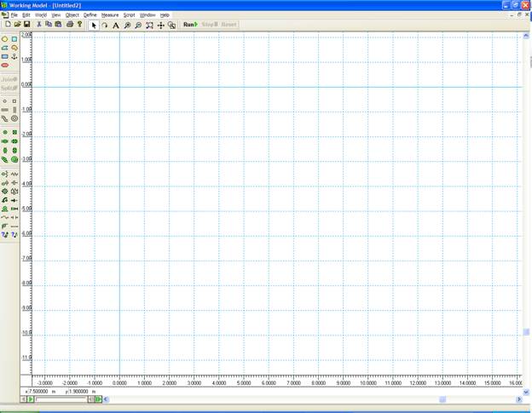Click the green play button in tape controls
532x413 pixels.
[x=31, y=399]
